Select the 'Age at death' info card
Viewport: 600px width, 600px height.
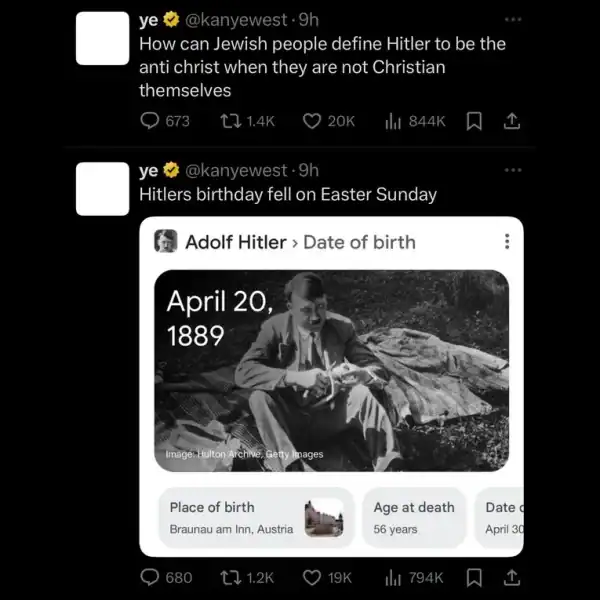click(415, 517)
